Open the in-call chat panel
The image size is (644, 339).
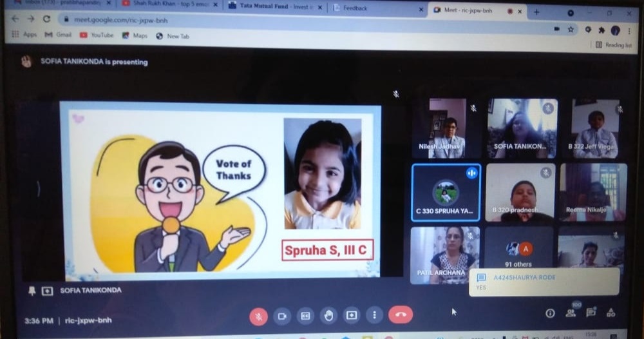coord(591,313)
